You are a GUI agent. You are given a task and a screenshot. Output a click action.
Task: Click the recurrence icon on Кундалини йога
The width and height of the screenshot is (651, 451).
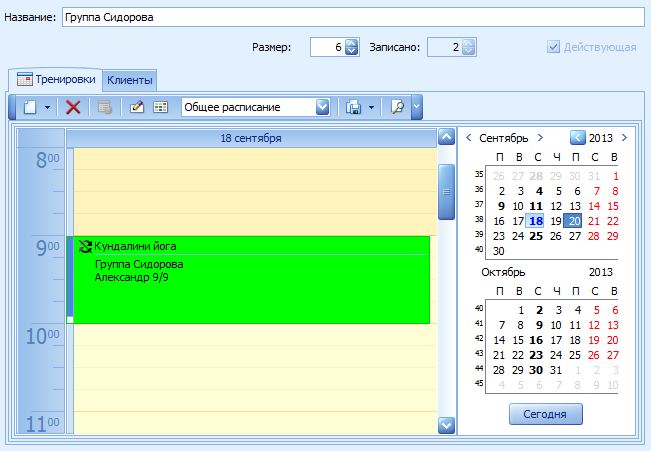click(85, 246)
